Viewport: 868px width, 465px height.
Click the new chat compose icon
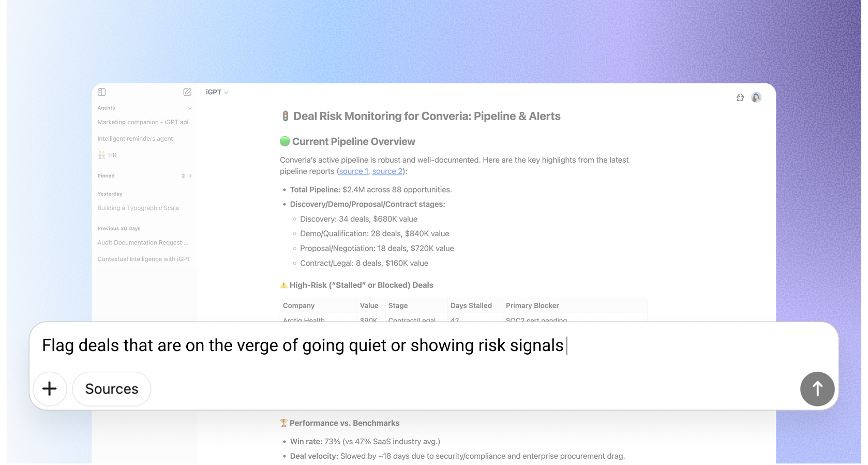pos(187,92)
